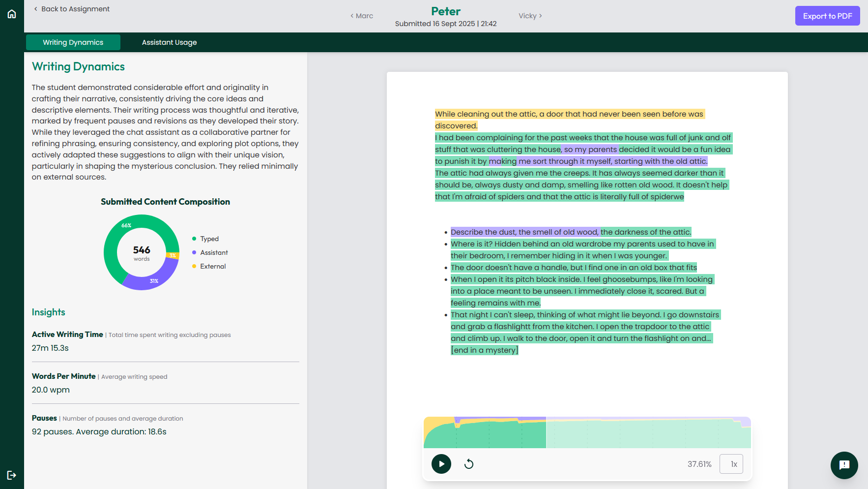Viewport: 868px width, 489px height.
Task: Click the yellow highlighted first sentence in document
Action: 569,114
